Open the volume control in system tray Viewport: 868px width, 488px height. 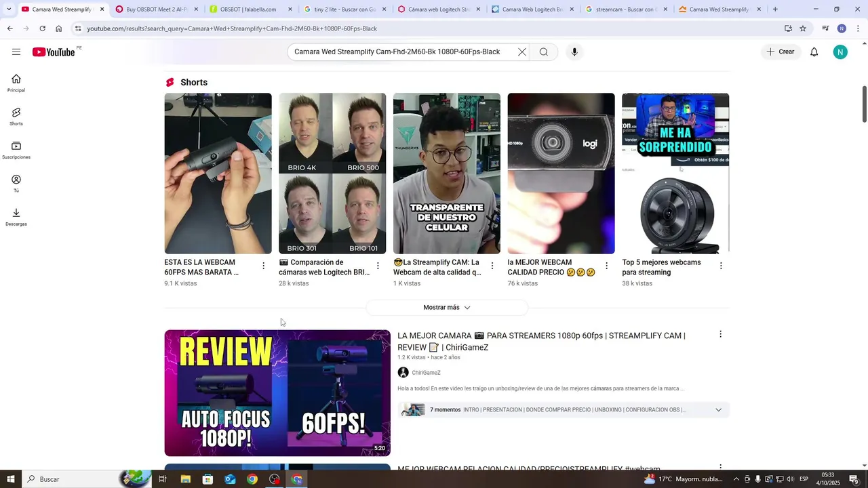tap(790, 479)
